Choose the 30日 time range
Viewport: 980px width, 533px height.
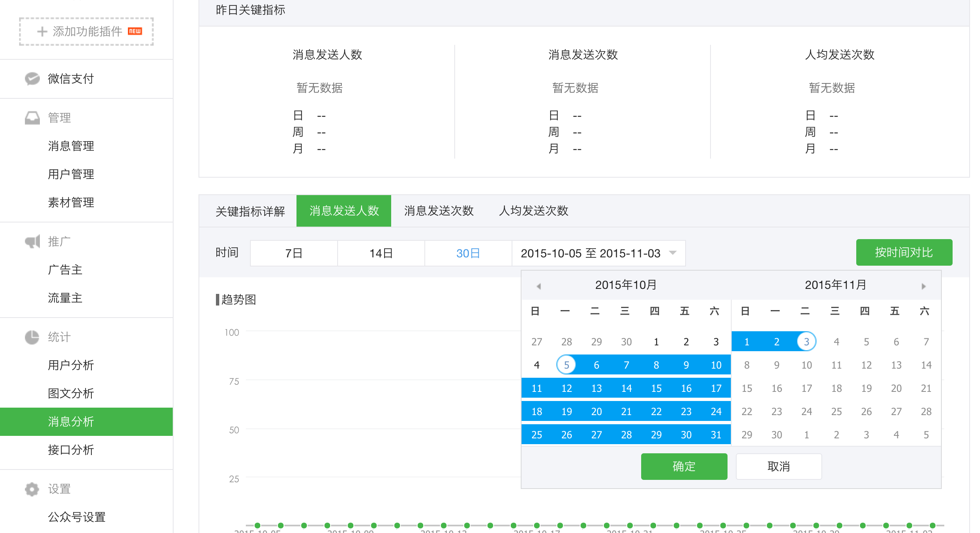[468, 253]
